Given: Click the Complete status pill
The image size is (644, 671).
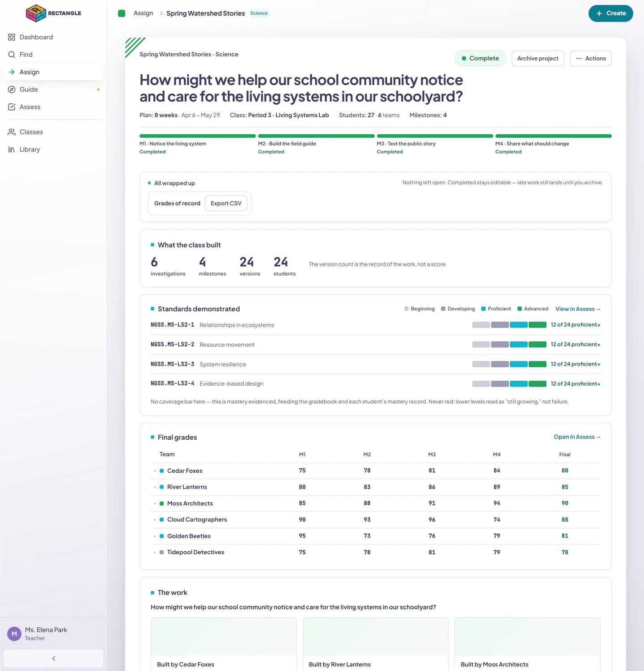Looking at the screenshot, I should point(480,59).
